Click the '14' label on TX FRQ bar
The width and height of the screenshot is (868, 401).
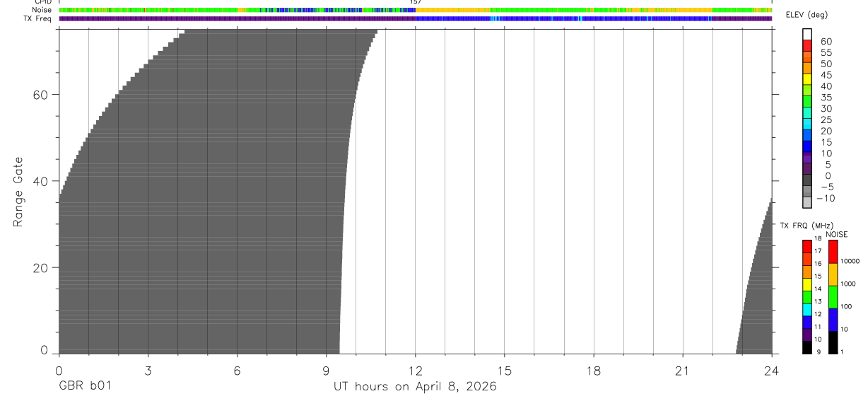[x=817, y=289]
